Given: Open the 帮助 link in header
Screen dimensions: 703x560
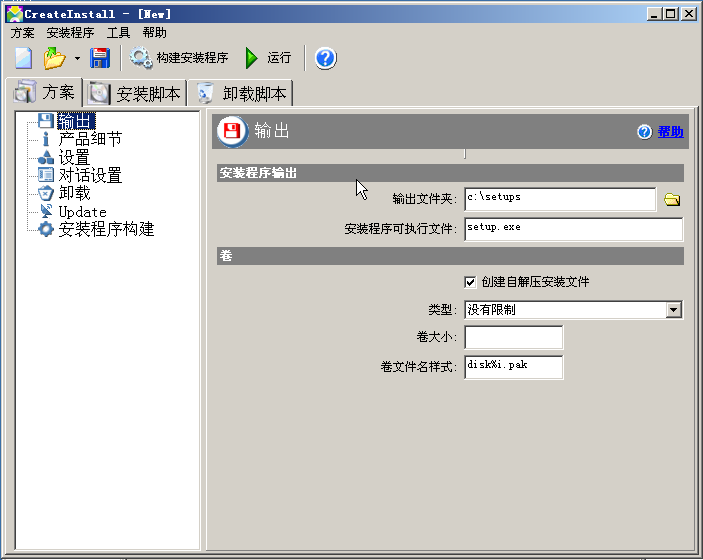Looking at the screenshot, I should tap(670, 132).
